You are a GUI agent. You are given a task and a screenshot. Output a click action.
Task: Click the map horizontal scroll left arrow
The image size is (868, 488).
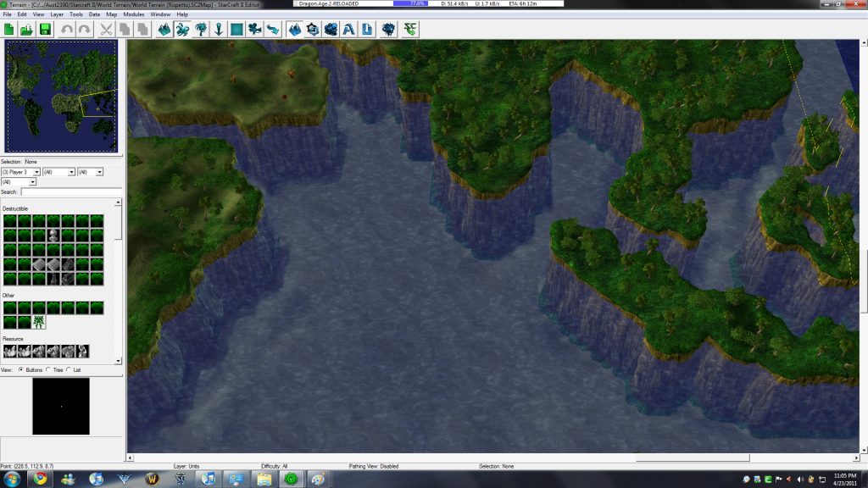(x=130, y=457)
